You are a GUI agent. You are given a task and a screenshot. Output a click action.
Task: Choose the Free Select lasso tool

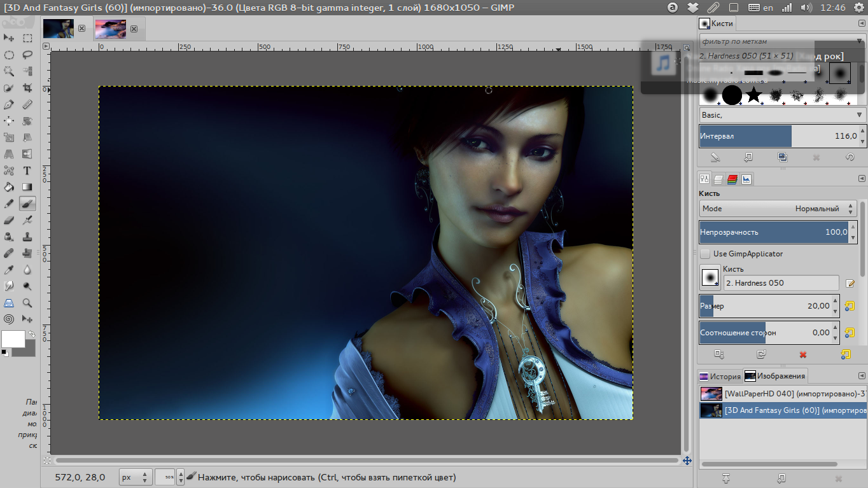point(27,55)
